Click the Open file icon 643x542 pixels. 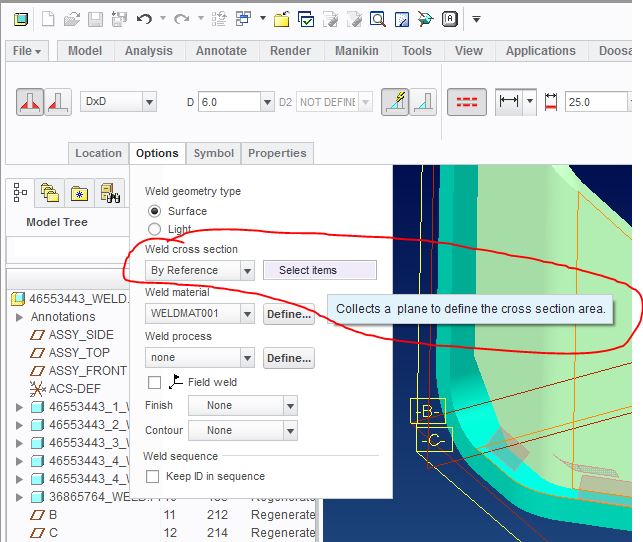point(72,19)
